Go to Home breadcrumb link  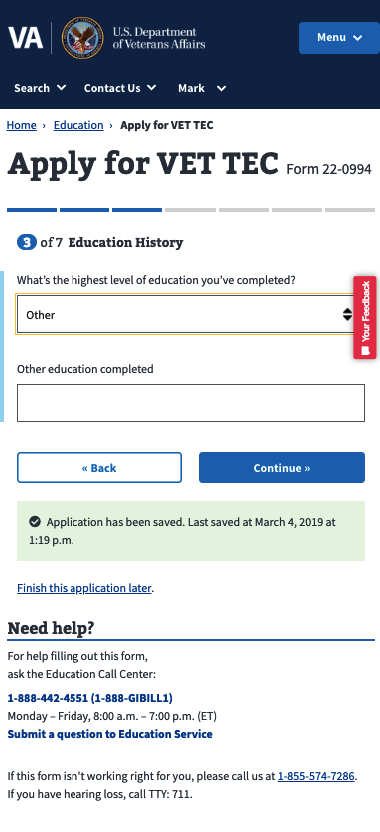coord(22,125)
